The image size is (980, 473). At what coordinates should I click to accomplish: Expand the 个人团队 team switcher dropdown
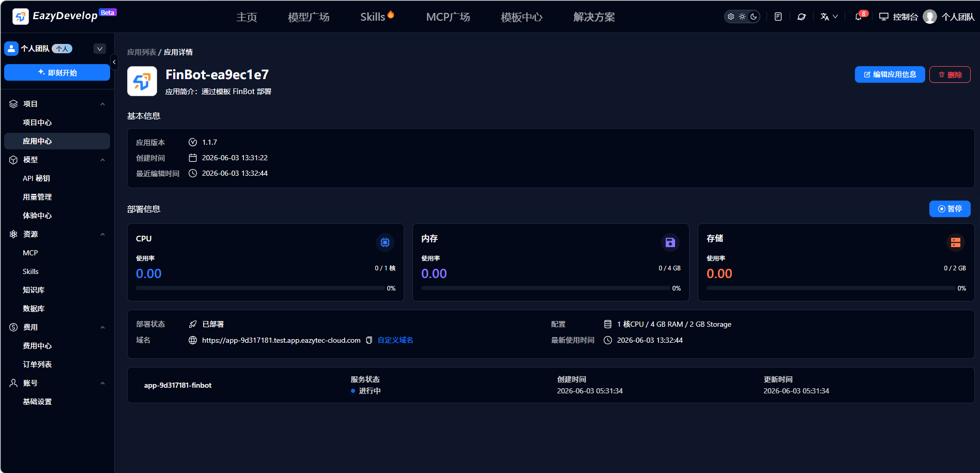tap(100, 49)
